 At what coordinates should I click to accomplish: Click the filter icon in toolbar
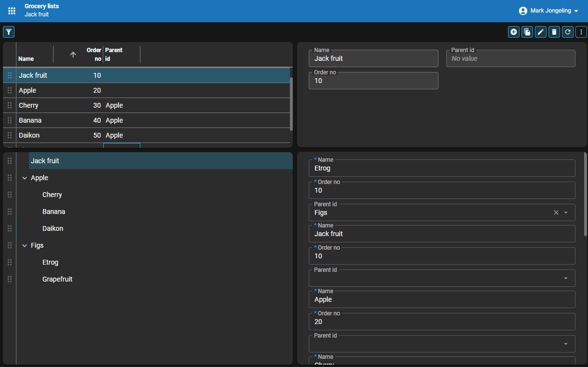[x=9, y=32]
